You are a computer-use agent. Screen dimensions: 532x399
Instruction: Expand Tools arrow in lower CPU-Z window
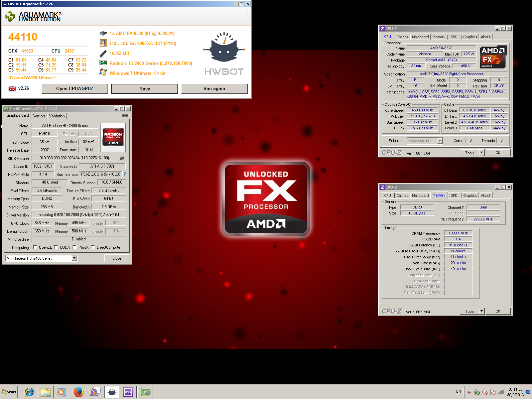click(x=481, y=311)
